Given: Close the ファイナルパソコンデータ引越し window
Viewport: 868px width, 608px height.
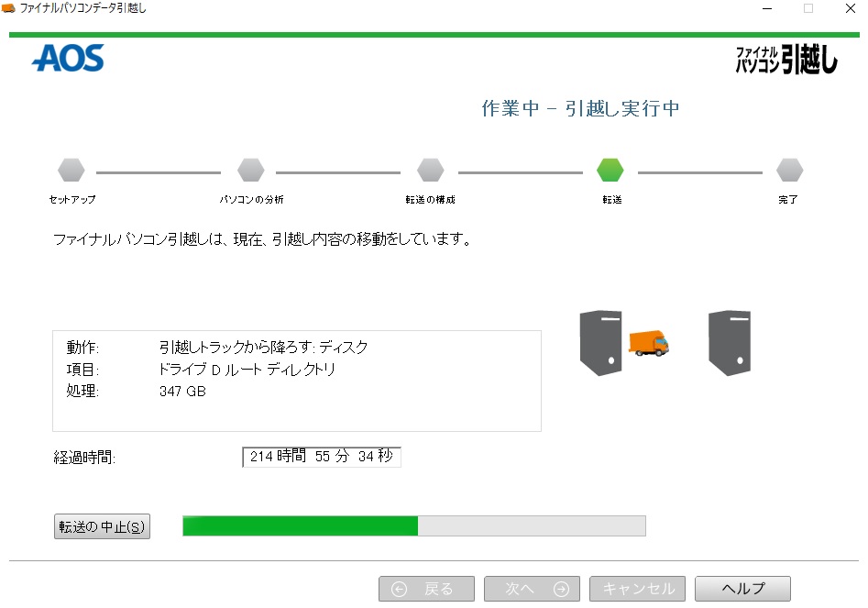Looking at the screenshot, I should tap(851, 8).
